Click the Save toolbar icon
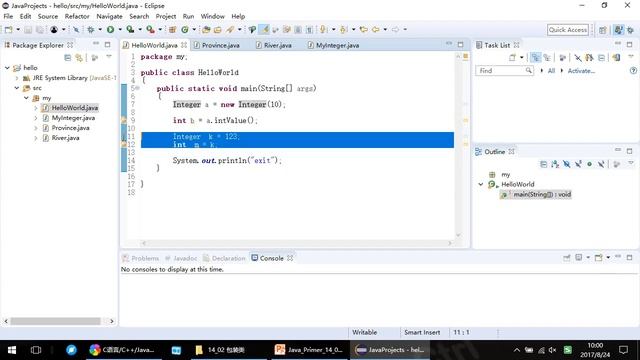640x360 pixels. coord(28,29)
